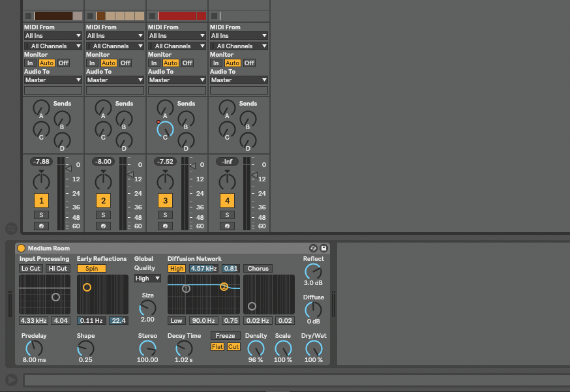
Task: Click the play arrow at the bottom left
Action: coord(12,380)
